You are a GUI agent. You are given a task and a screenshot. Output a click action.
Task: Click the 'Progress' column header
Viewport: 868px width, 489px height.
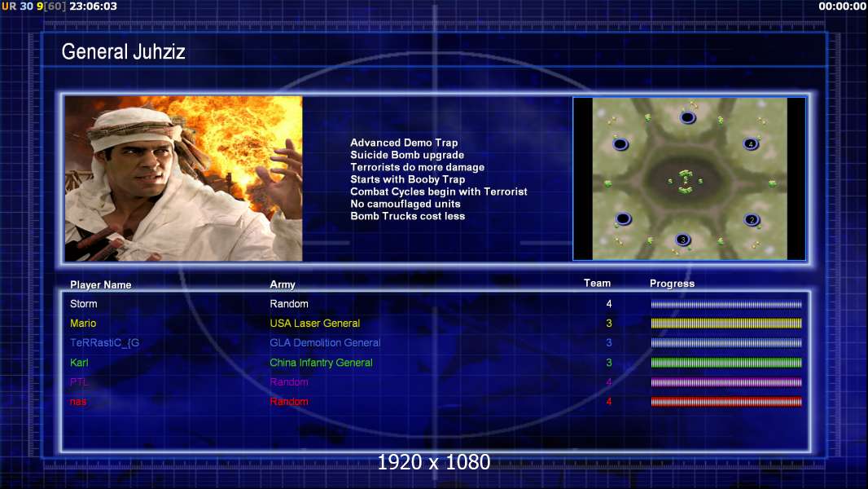coord(672,284)
